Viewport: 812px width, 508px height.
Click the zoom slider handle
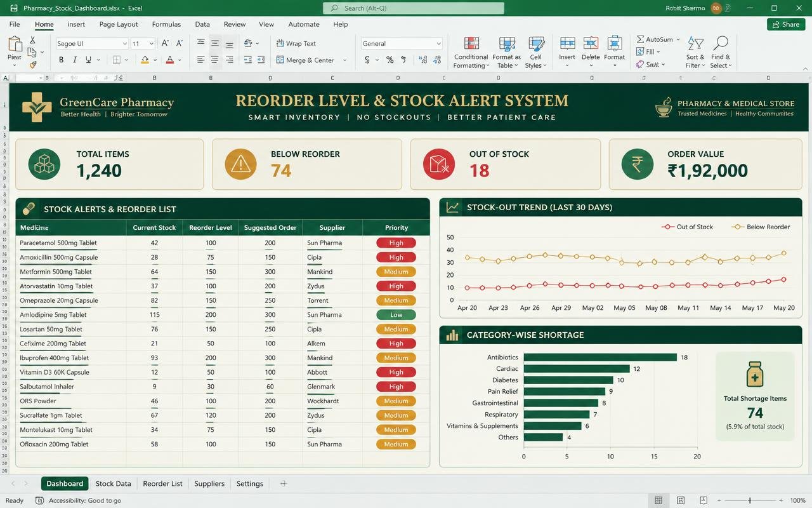click(x=750, y=500)
